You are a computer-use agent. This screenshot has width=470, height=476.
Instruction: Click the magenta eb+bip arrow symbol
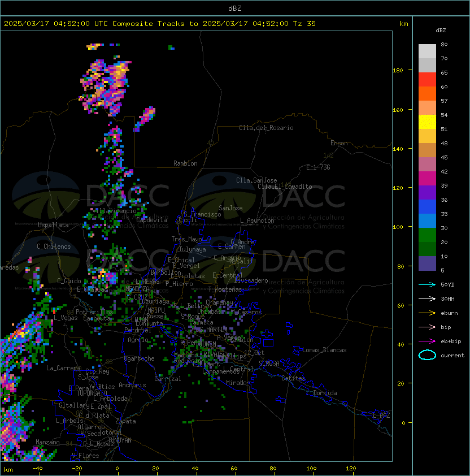coord(427,341)
